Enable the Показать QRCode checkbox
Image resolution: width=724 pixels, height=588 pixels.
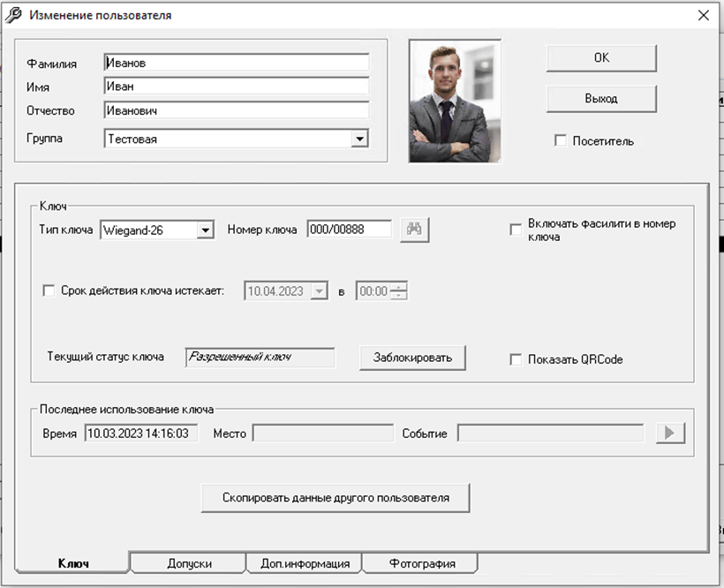(516, 359)
